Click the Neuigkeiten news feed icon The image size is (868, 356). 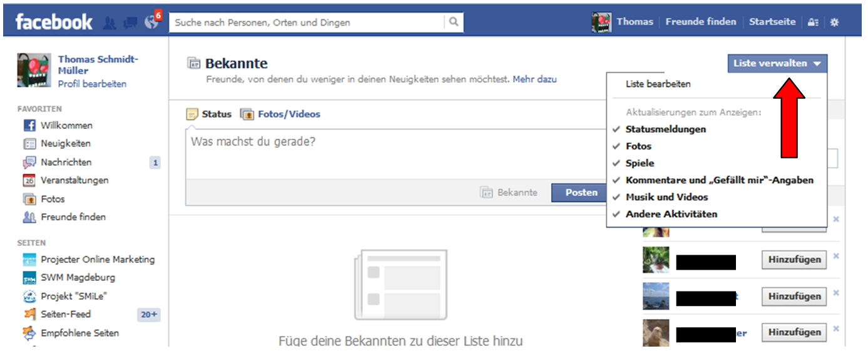(29, 144)
